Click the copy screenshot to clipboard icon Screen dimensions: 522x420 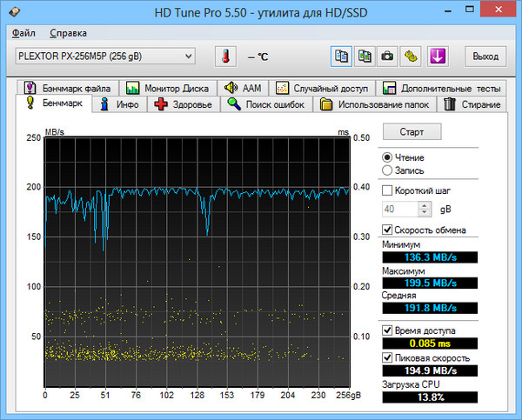click(365, 57)
